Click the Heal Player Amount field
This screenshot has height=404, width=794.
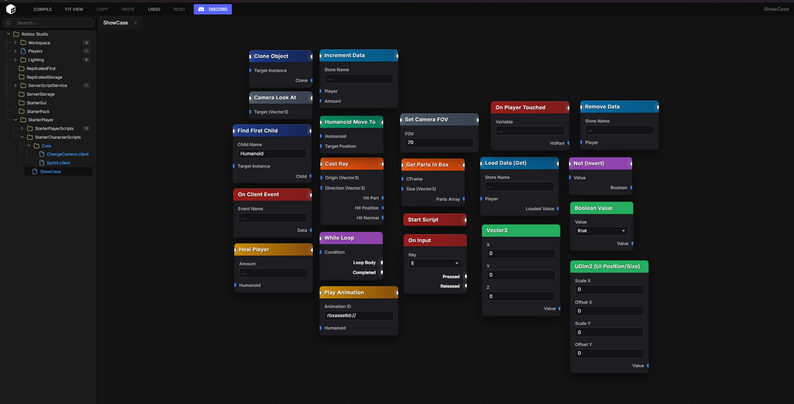point(273,273)
